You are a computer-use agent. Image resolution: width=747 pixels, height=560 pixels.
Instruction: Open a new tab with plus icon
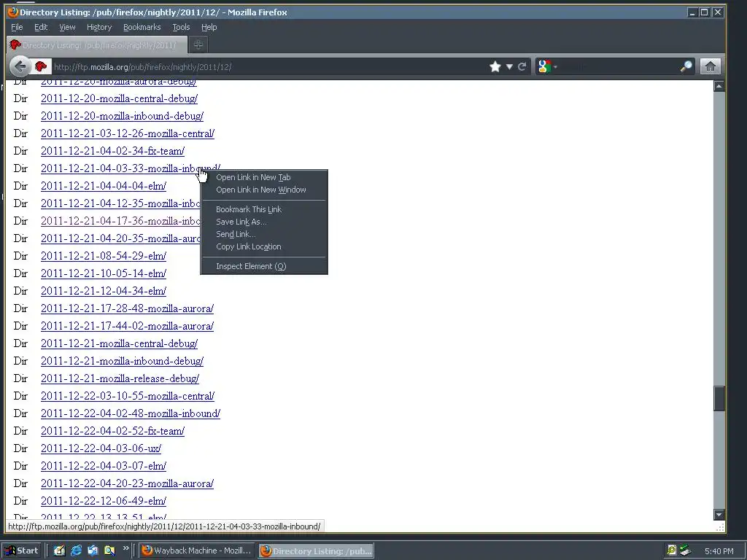198,44
